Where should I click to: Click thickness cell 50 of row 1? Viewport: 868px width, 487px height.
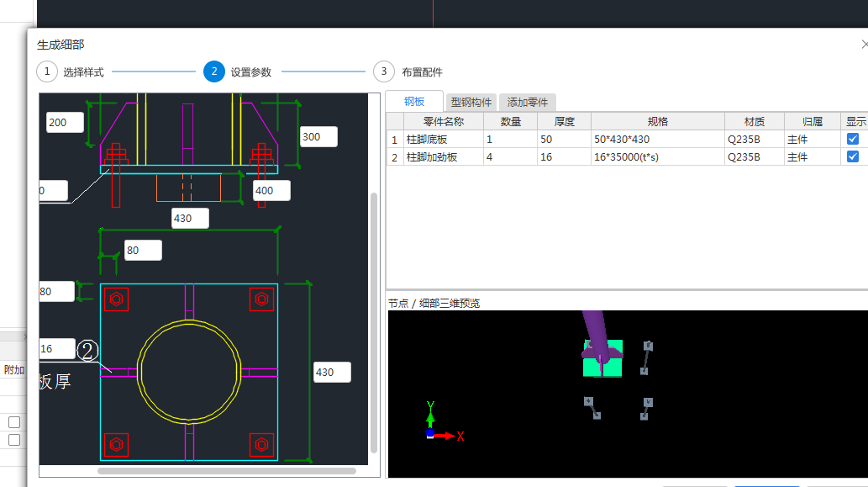[565, 139]
